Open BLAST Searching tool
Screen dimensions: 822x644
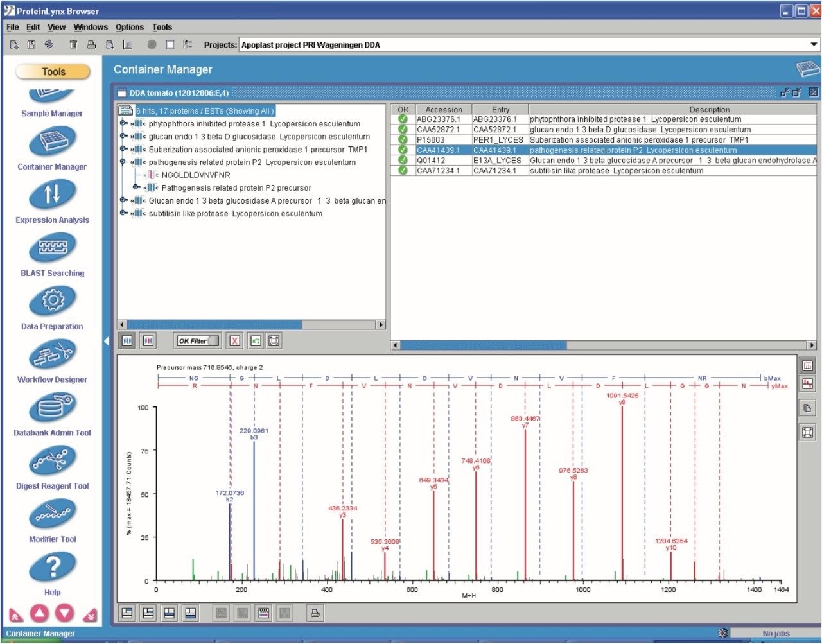pyautogui.click(x=52, y=248)
